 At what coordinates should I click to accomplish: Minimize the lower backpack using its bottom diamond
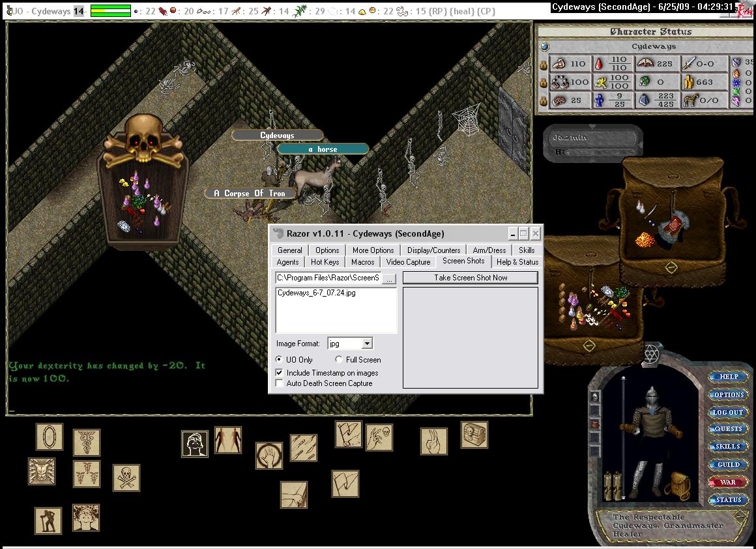[x=589, y=346]
